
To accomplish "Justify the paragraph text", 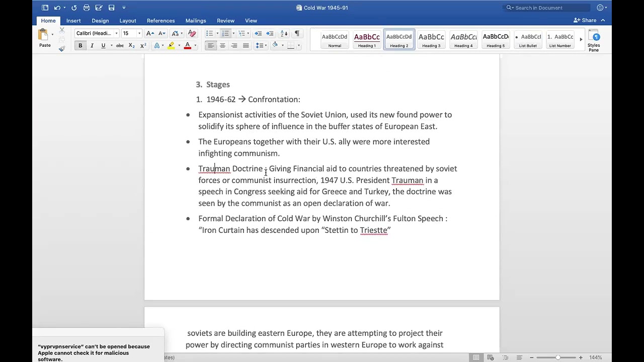I will 246,46.
